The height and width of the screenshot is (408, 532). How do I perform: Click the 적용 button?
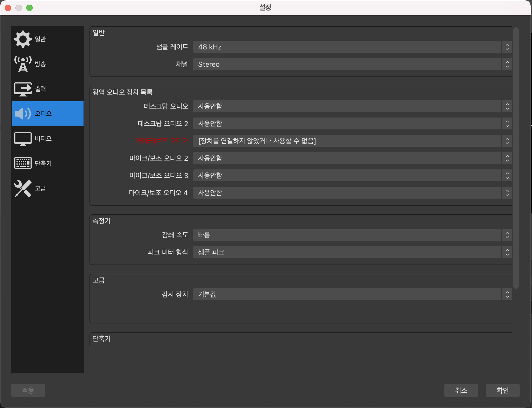[28, 390]
